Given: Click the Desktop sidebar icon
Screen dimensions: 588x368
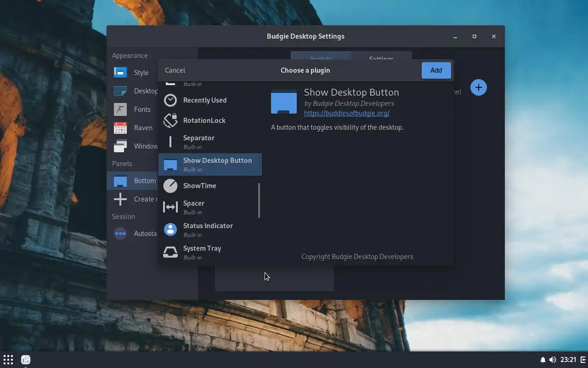Looking at the screenshot, I should point(120,91).
